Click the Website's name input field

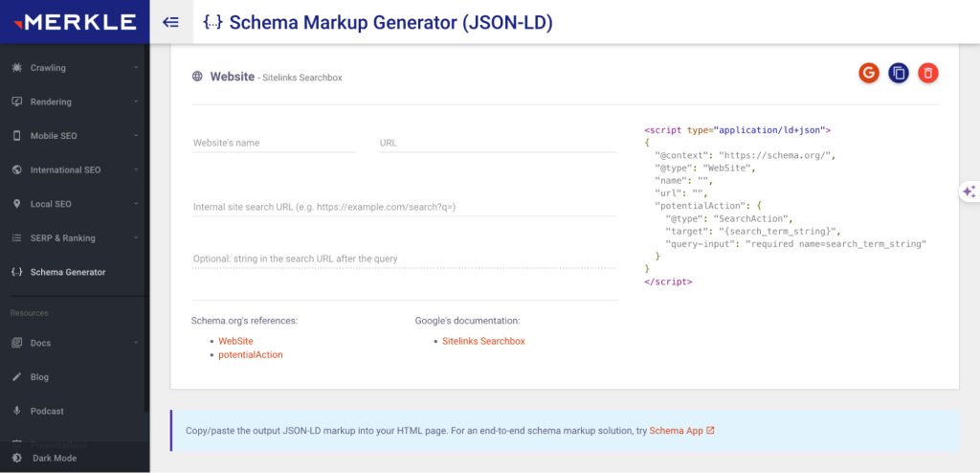(274, 143)
